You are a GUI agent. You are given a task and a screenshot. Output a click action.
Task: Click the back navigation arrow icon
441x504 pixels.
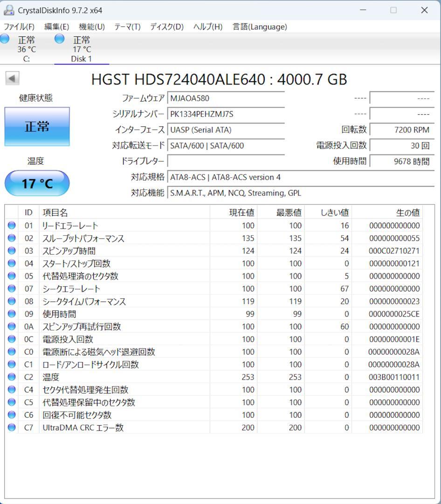12,78
